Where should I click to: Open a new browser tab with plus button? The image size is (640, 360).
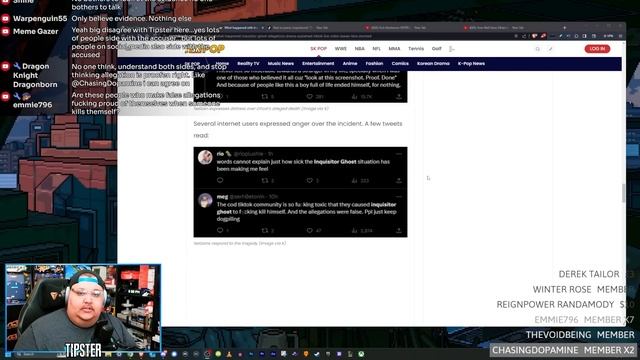[564, 28]
